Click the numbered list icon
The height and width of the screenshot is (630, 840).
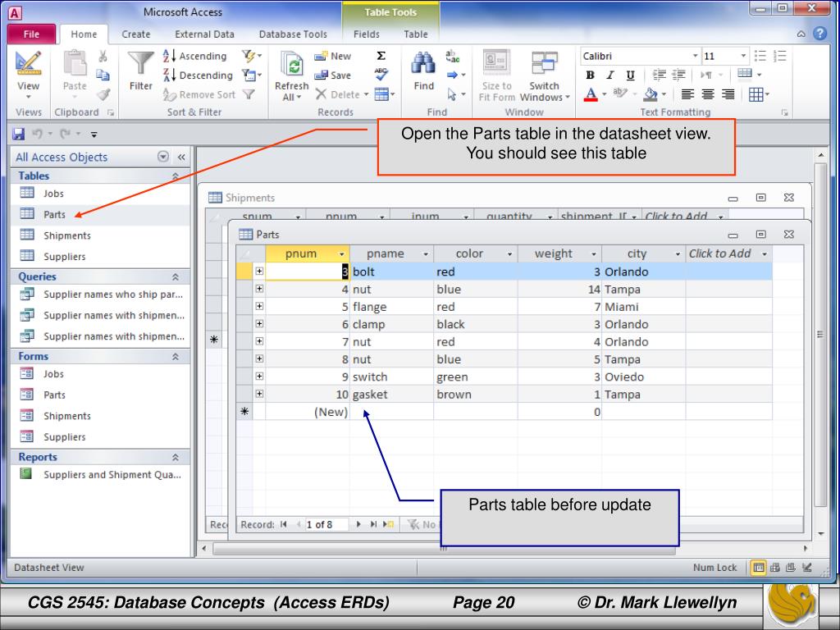coord(779,56)
